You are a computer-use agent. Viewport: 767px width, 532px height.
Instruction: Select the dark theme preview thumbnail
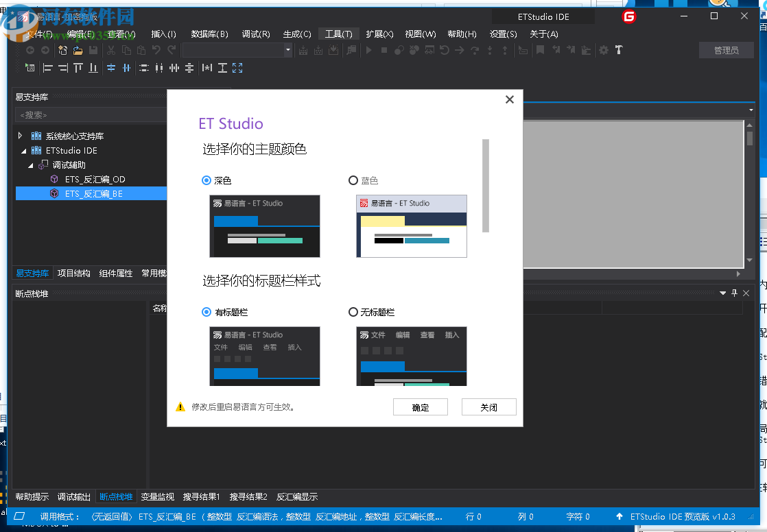pos(265,226)
